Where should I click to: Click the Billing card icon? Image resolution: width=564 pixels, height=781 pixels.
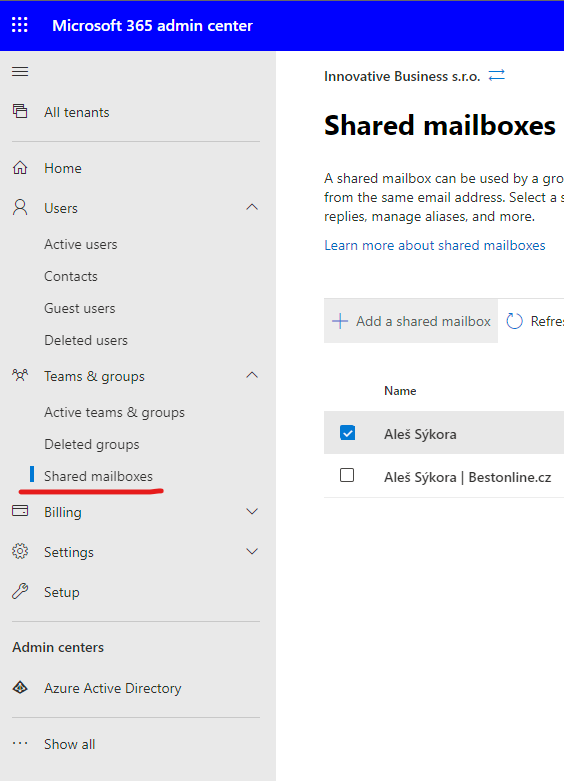pyautogui.click(x=20, y=511)
